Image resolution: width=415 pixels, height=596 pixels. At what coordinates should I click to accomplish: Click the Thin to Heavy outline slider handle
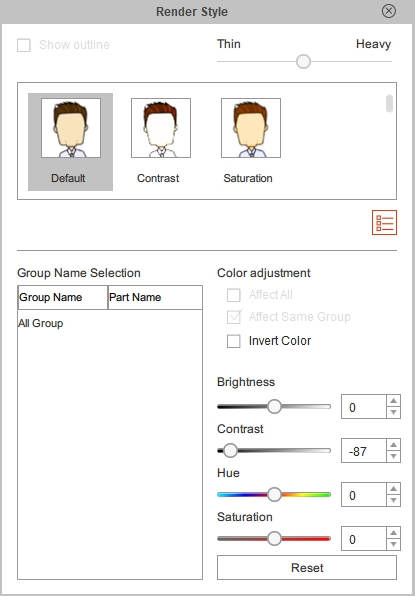click(x=303, y=61)
